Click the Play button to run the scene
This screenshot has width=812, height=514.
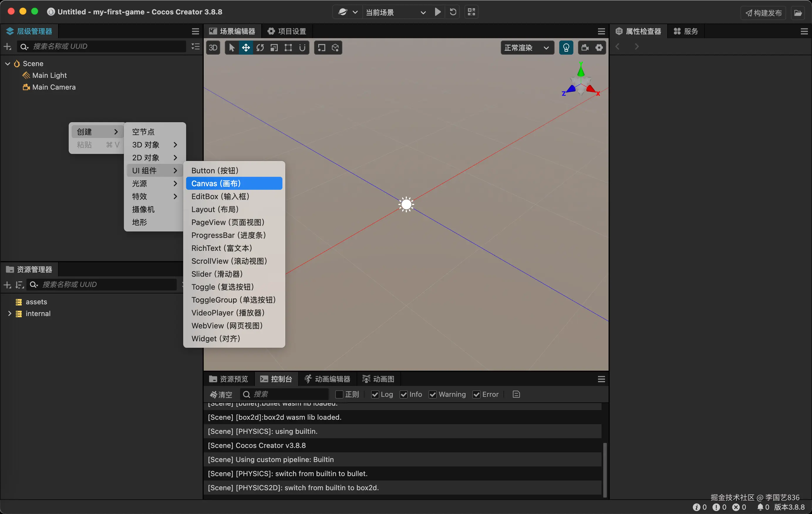click(x=437, y=12)
